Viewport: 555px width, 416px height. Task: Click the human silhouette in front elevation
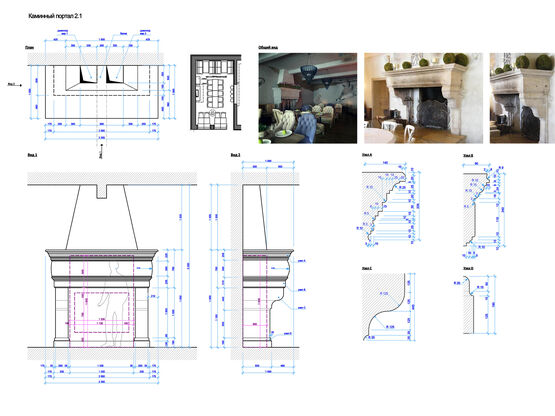(113, 304)
